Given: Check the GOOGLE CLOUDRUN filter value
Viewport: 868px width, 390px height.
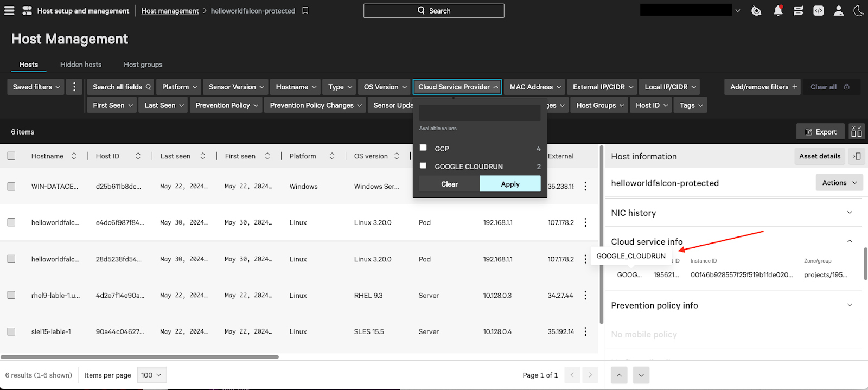Looking at the screenshot, I should pos(423,166).
